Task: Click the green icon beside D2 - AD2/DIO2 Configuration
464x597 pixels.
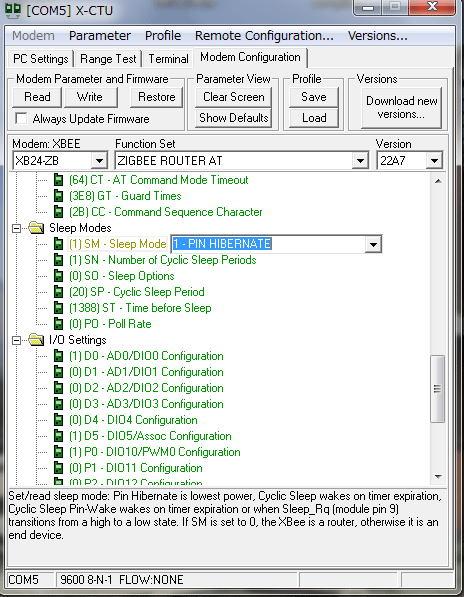Action: pos(58,388)
